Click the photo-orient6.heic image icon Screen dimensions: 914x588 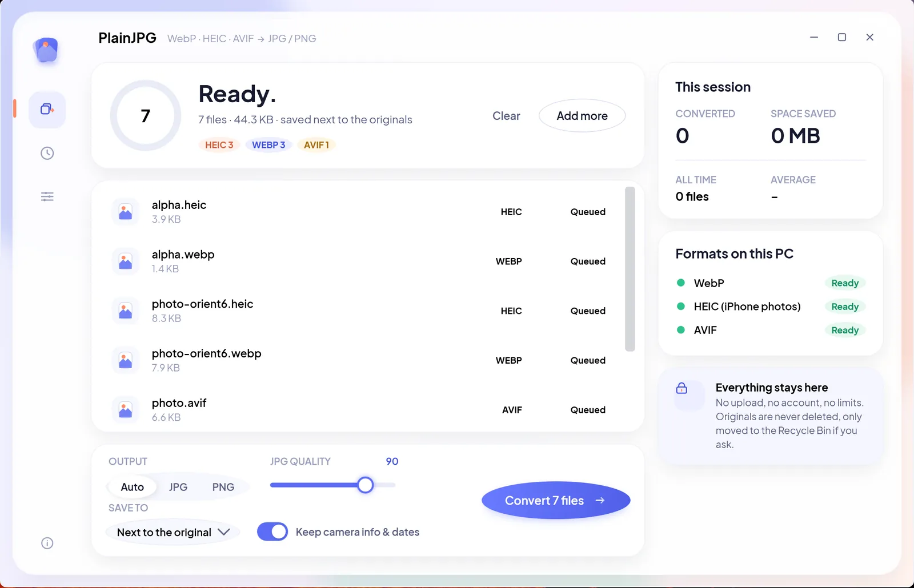coord(126,311)
